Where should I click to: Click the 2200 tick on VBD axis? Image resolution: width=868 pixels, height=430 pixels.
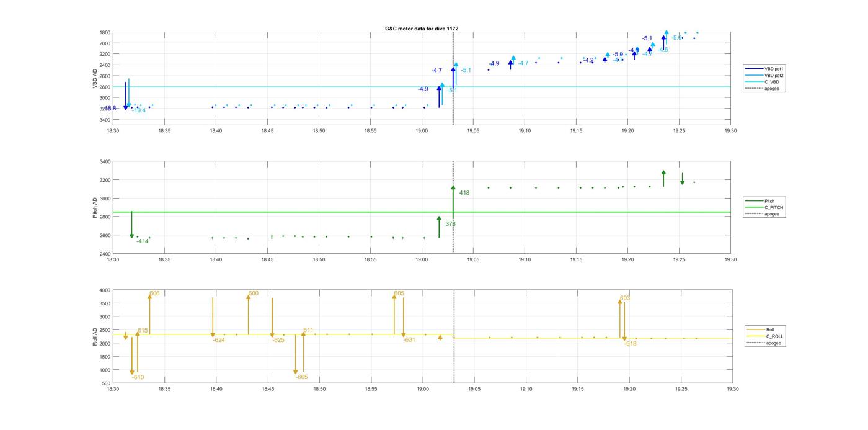click(x=105, y=54)
